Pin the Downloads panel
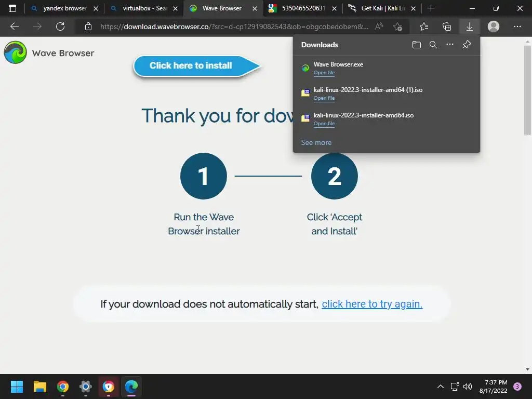This screenshot has height=399, width=532. click(x=467, y=45)
